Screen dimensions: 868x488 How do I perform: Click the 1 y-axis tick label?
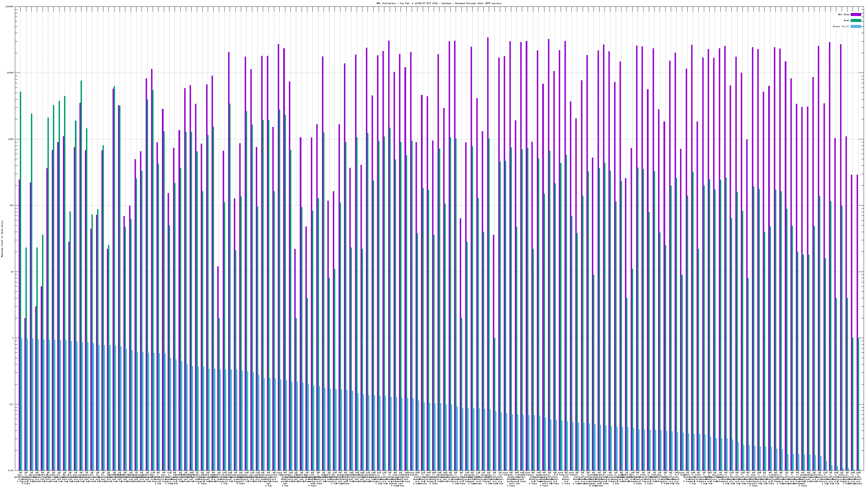pyautogui.click(x=13, y=338)
